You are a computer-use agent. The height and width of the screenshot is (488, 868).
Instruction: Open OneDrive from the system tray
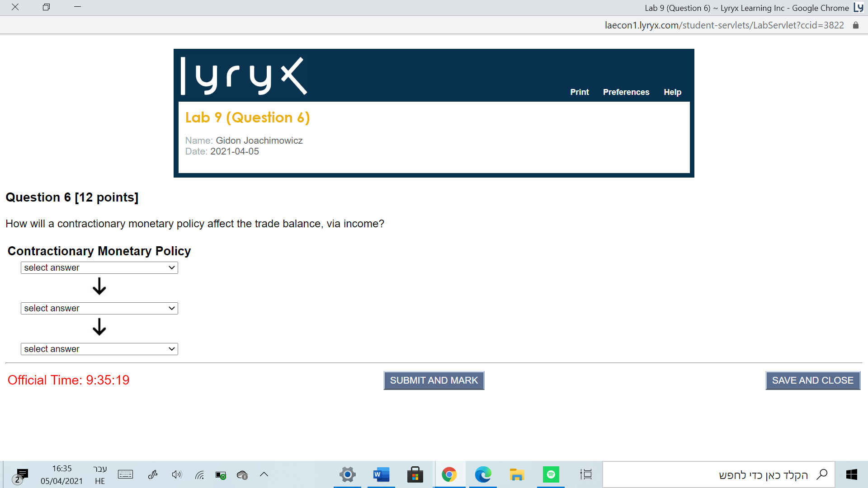[x=242, y=474]
